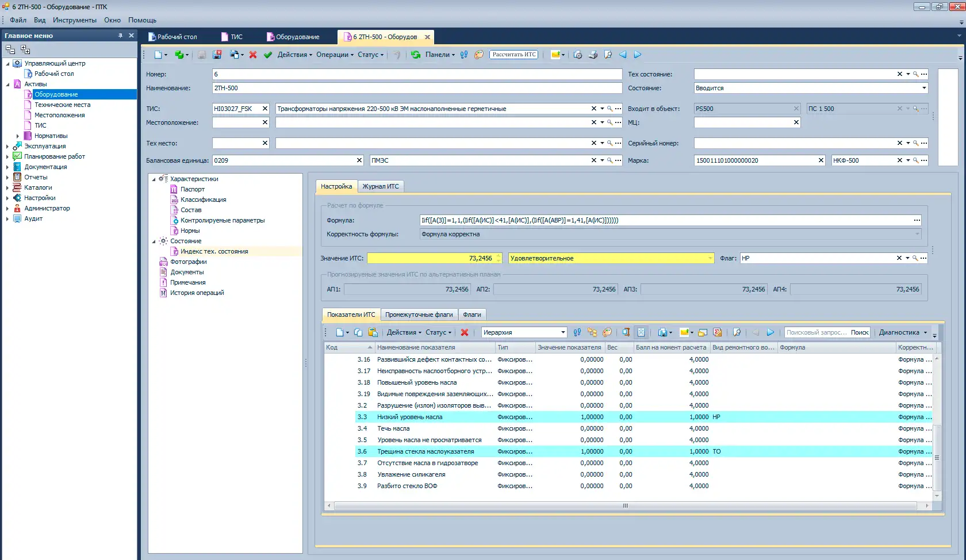This screenshot has width=966, height=560.
Task: Select the row 'Низкий уровень масла'
Action: pos(409,417)
